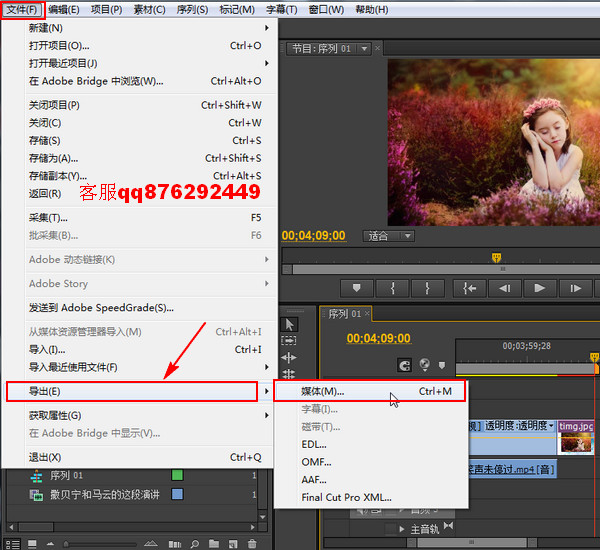The image size is (600, 550).
Task: Click the Add Marker button in monitor
Action: tap(357, 288)
